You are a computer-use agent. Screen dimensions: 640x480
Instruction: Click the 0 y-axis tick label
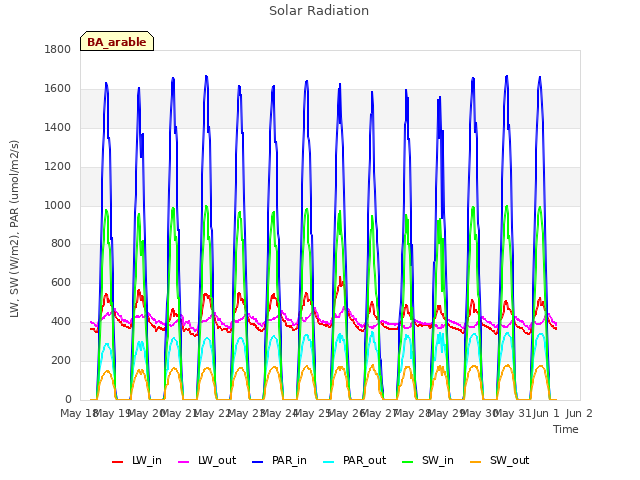click(x=68, y=399)
